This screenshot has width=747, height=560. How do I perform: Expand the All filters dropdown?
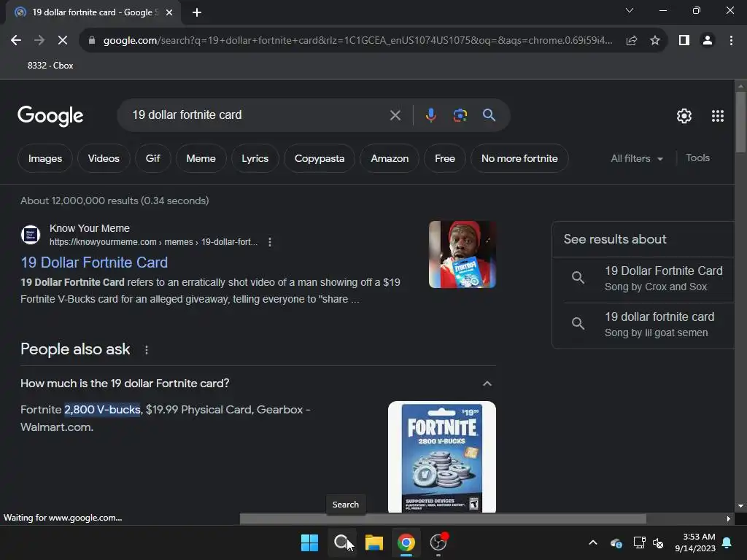tap(636, 158)
